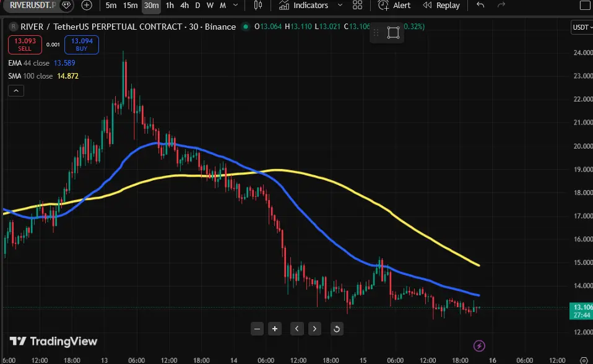593x364 pixels.
Task: Click the rectangle drawing tool icon
Action: point(393,33)
